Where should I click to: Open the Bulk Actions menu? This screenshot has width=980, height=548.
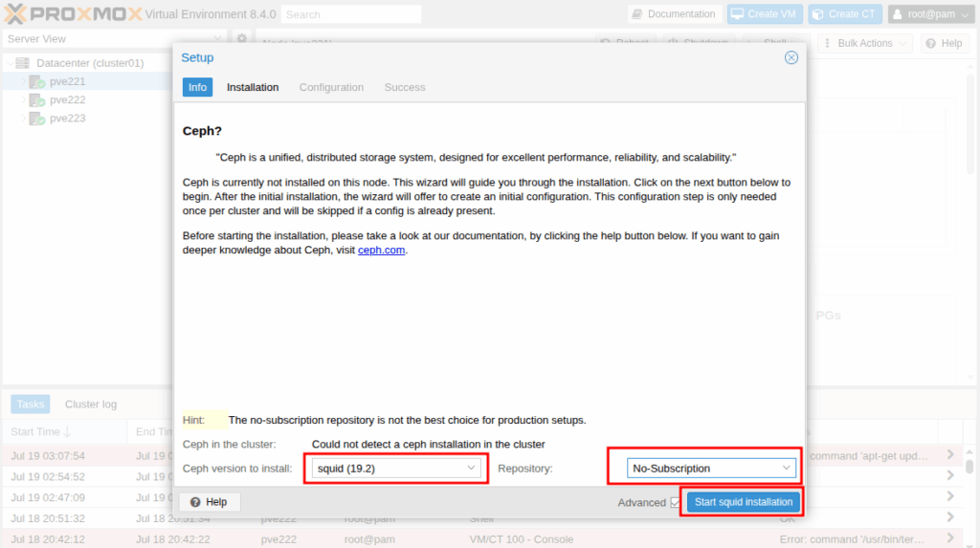pyautogui.click(x=865, y=43)
